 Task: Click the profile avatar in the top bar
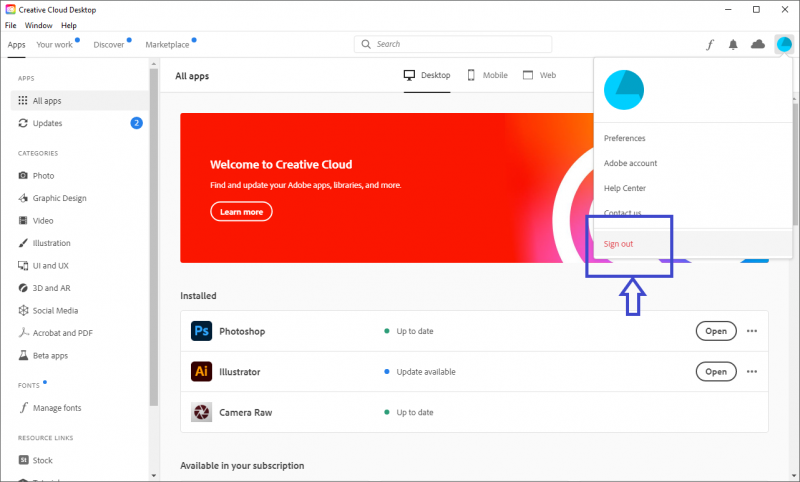(x=784, y=44)
